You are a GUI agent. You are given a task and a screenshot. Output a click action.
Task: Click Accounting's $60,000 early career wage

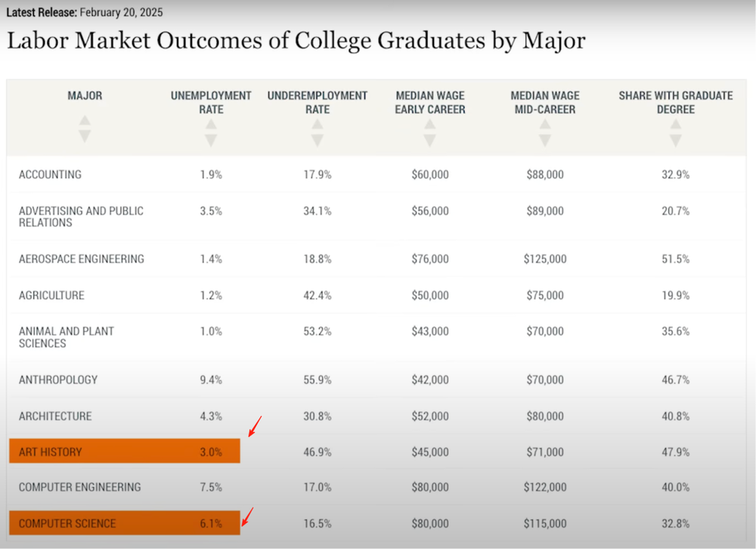pos(430,175)
